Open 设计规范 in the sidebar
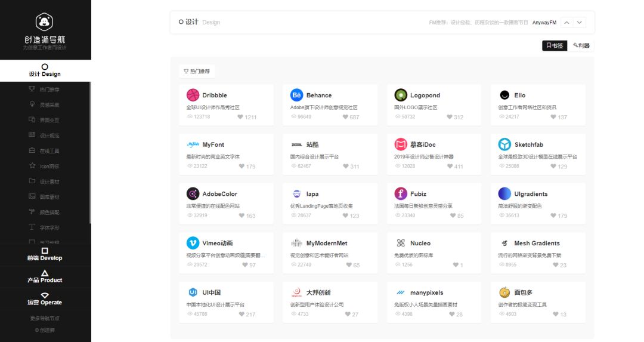Viewport: 644px width, 342px height. (44, 135)
